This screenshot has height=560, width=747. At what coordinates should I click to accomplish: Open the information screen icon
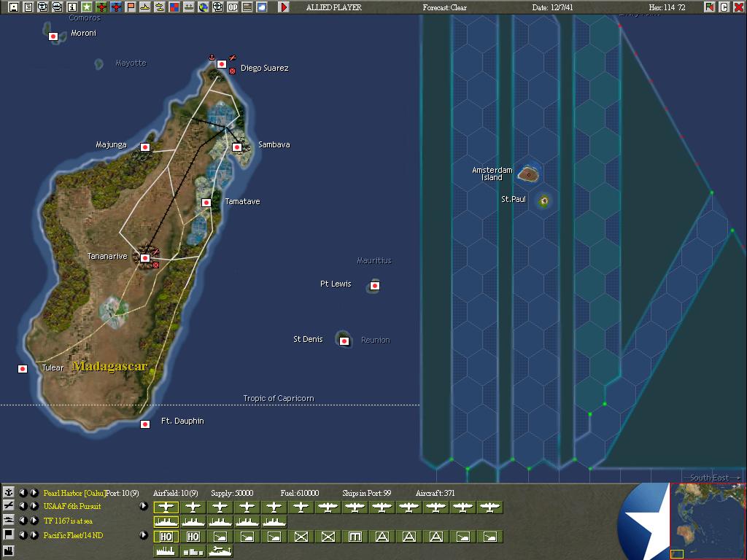coord(71,7)
